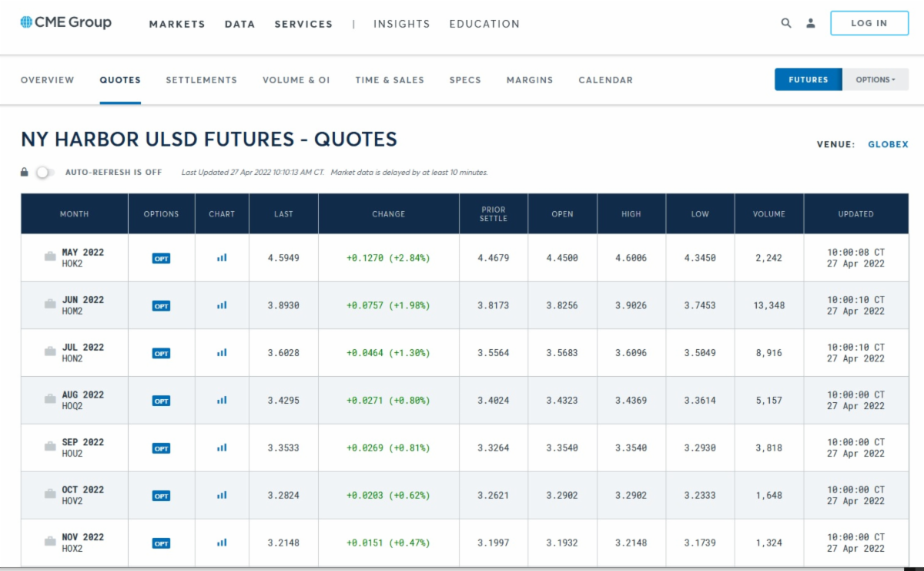Click the briefcase icon for OCT 2022
This screenshot has width=924, height=571.
(50, 494)
